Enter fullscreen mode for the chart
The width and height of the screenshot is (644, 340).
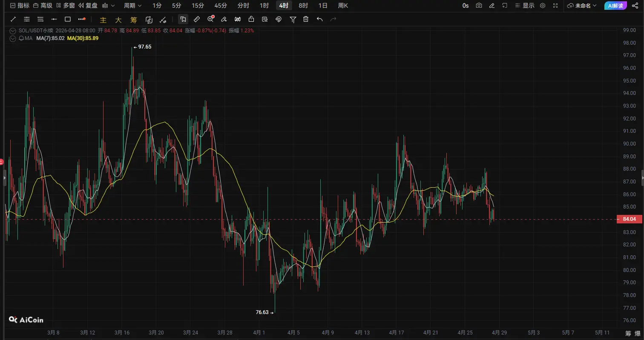pyautogui.click(x=555, y=6)
